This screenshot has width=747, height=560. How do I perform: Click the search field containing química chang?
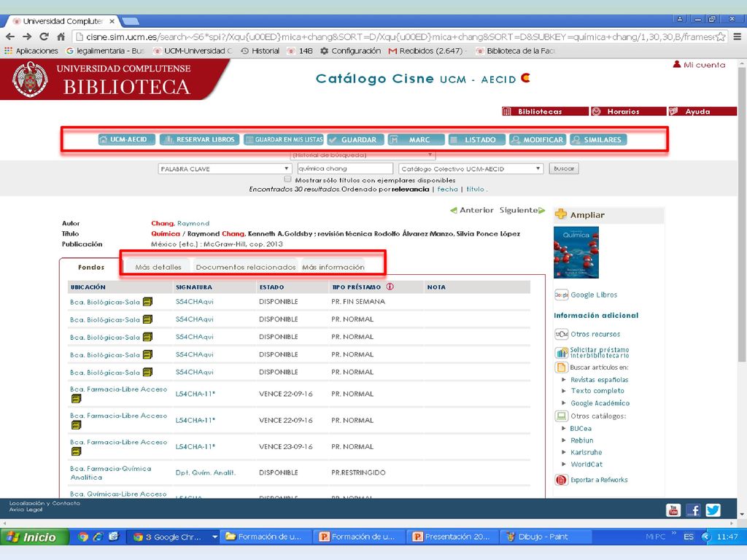tap(345, 168)
